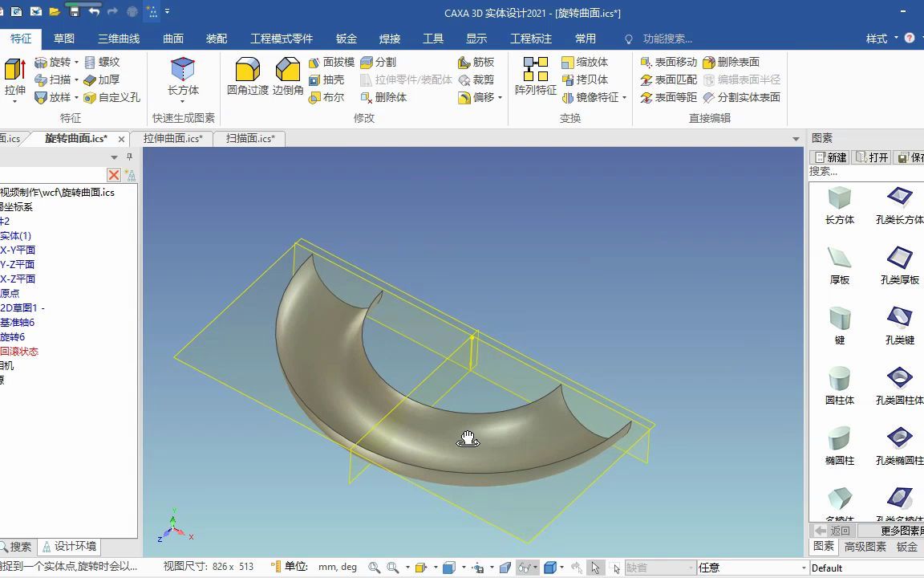Toggle the design tree pin
924x578 pixels.
[x=130, y=157]
